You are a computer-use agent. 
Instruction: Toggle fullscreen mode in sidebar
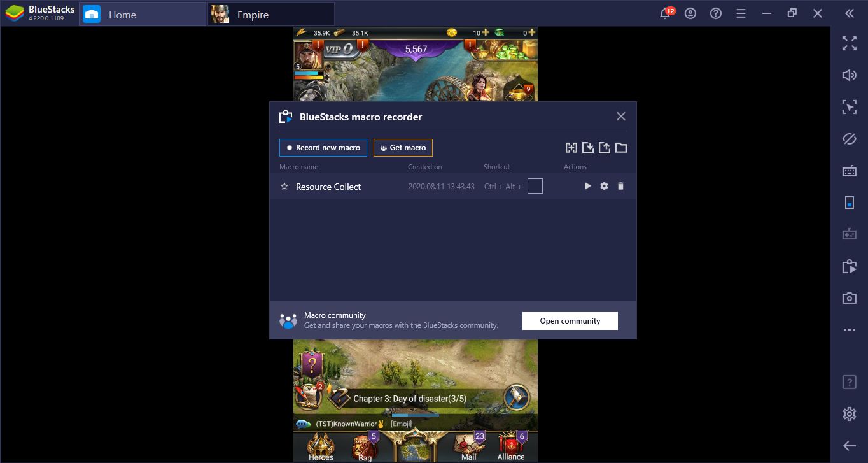point(850,43)
